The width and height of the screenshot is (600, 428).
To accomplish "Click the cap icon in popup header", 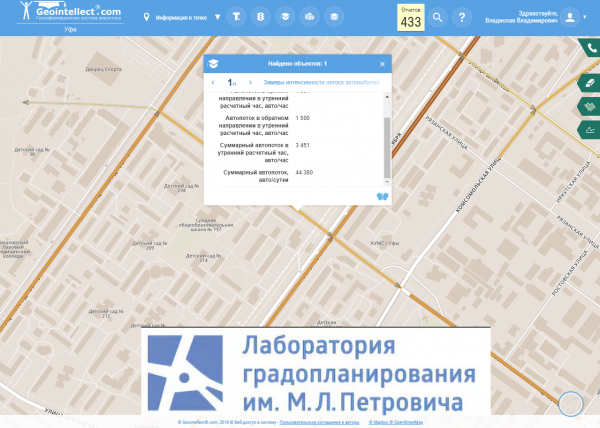I will [213, 64].
